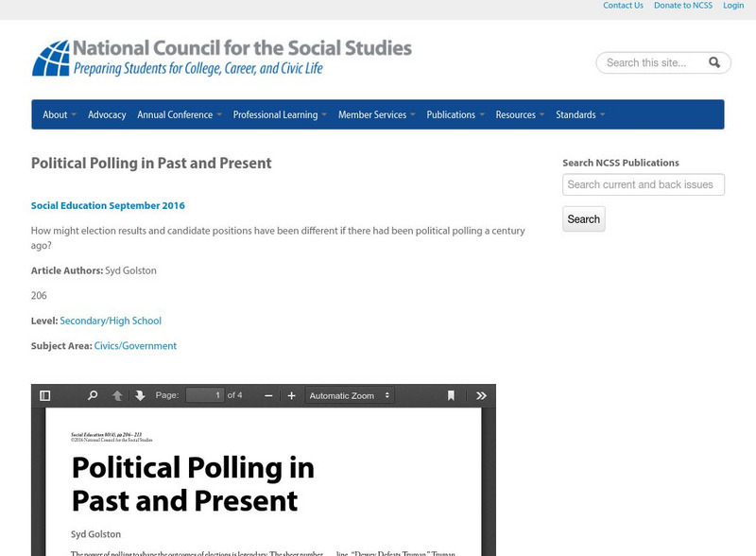Open the Automatic Zoom dropdown
The image size is (756, 556).
350,396
